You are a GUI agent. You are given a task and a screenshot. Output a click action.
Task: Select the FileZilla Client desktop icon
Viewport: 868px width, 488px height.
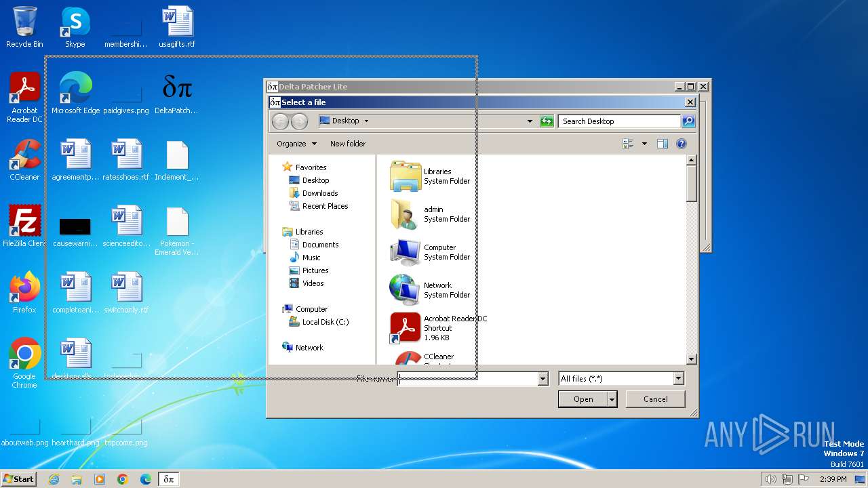pos(24,226)
